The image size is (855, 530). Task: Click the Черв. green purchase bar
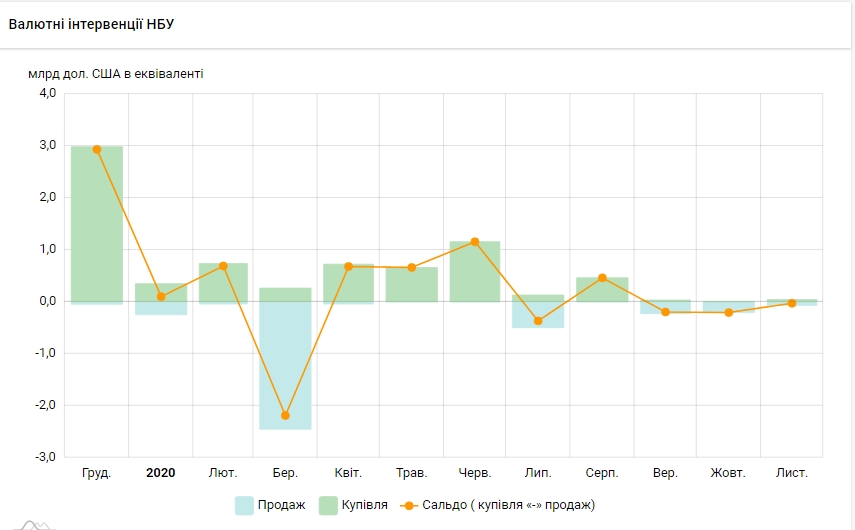(475, 271)
